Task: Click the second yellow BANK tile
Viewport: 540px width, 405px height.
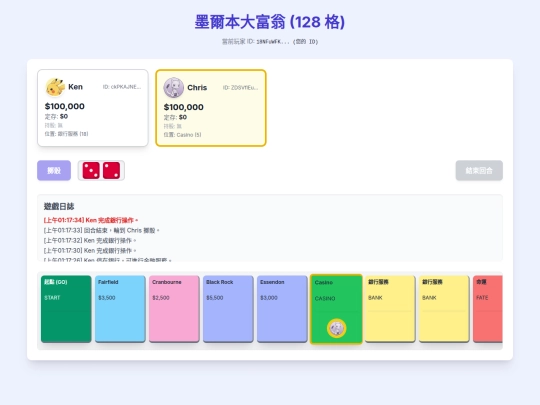Action: (x=444, y=309)
